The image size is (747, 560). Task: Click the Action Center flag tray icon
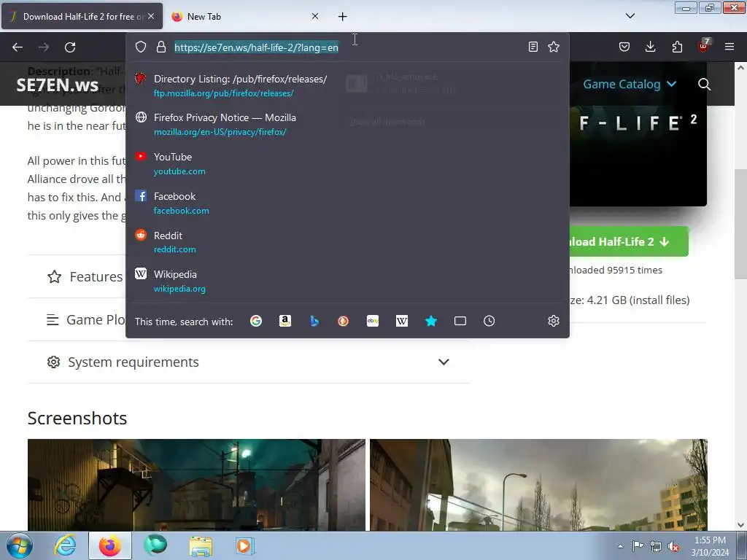click(x=638, y=546)
